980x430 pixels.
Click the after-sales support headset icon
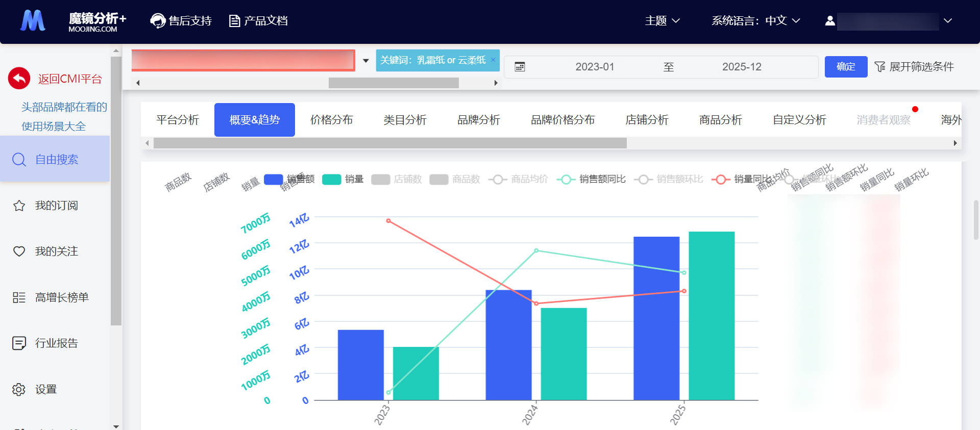tap(158, 21)
